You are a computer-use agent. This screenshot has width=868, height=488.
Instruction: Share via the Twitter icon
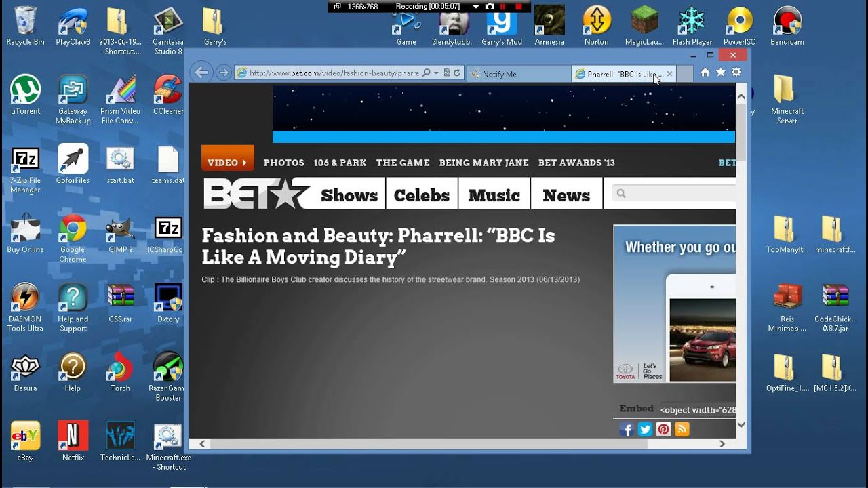tap(645, 429)
